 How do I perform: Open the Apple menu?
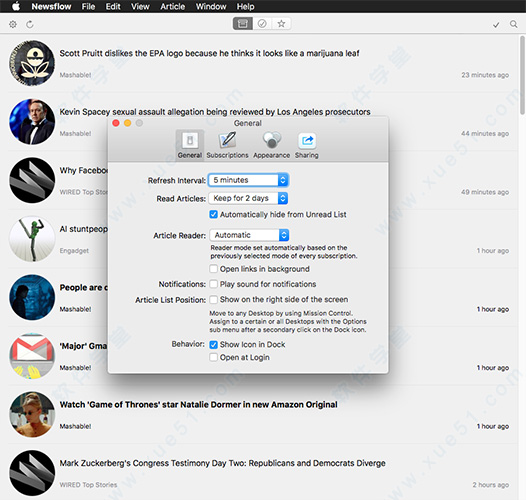click(x=16, y=6)
